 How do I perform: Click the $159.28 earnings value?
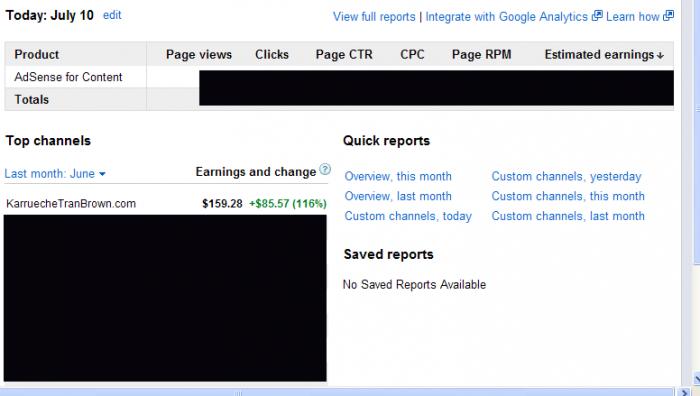click(222, 204)
